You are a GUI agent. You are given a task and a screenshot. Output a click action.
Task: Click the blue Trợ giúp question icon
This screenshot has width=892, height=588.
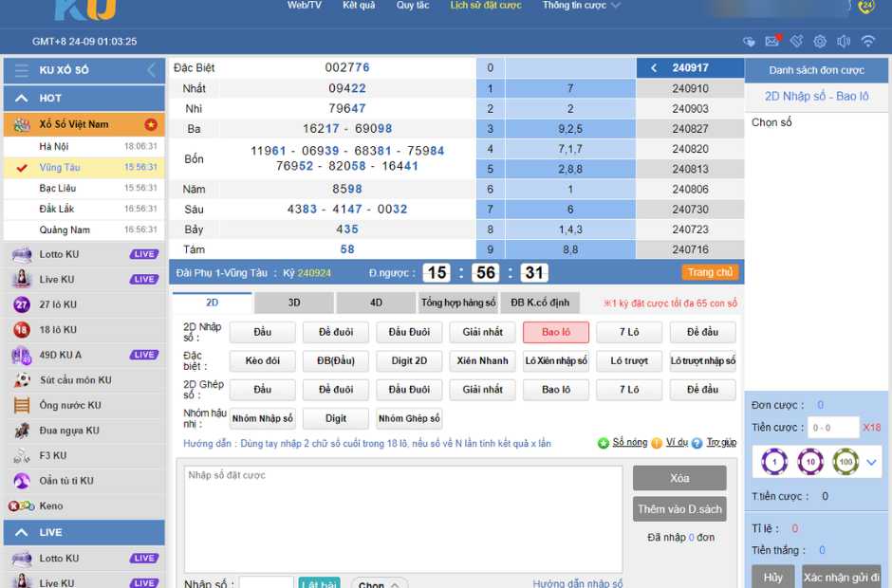pyautogui.click(x=697, y=443)
